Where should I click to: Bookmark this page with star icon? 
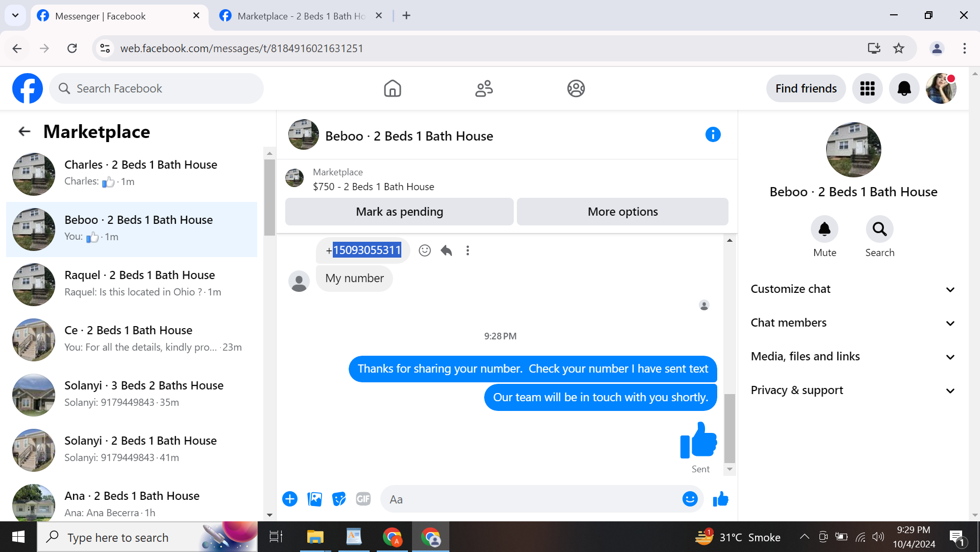click(899, 48)
